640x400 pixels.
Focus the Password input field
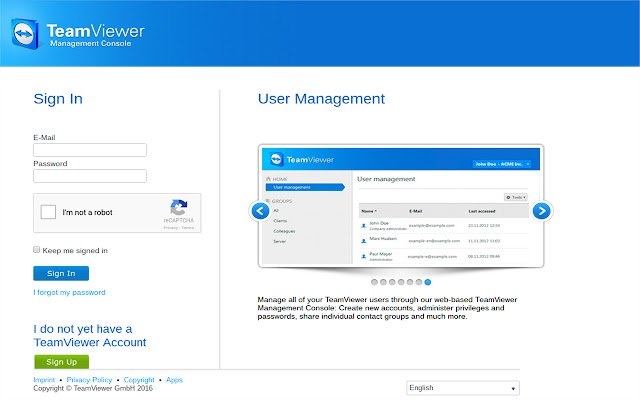(90, 176)
